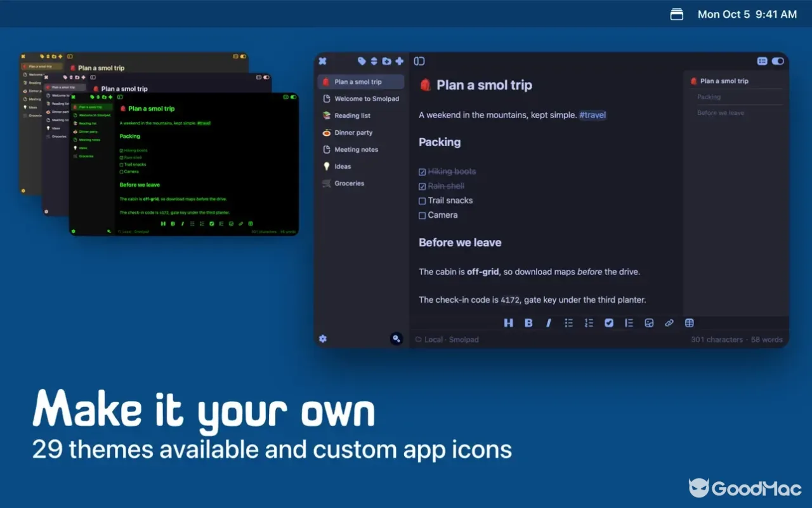Screen dimensions: 812x508
Task: Click the 301 characters · 58 words count
Action: click(737, 340)
